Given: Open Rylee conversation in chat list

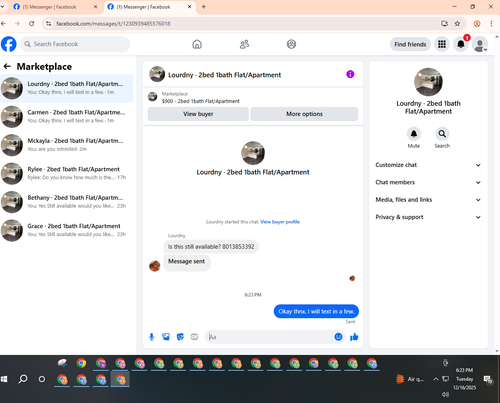Looking at the screenshot, I should tap(67, 173).
